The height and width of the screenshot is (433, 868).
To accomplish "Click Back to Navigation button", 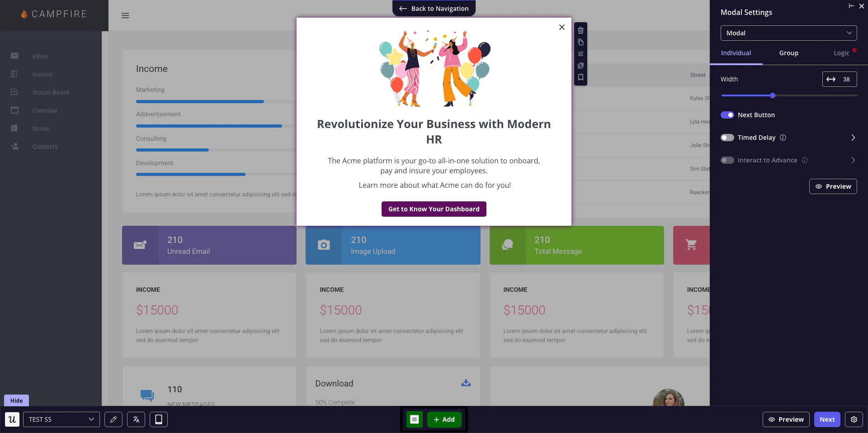I will click(434, 9).
